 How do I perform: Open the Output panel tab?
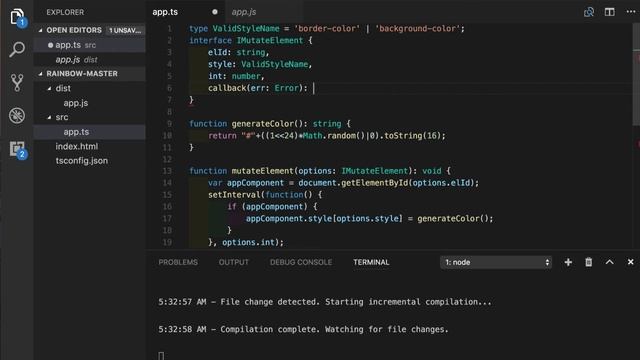(233, 262)
